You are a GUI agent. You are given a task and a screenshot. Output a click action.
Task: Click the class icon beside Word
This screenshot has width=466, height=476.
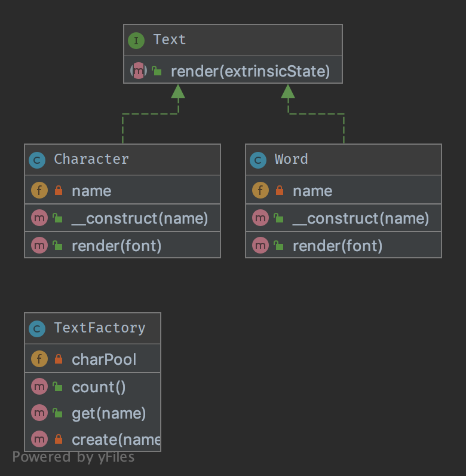258,160
